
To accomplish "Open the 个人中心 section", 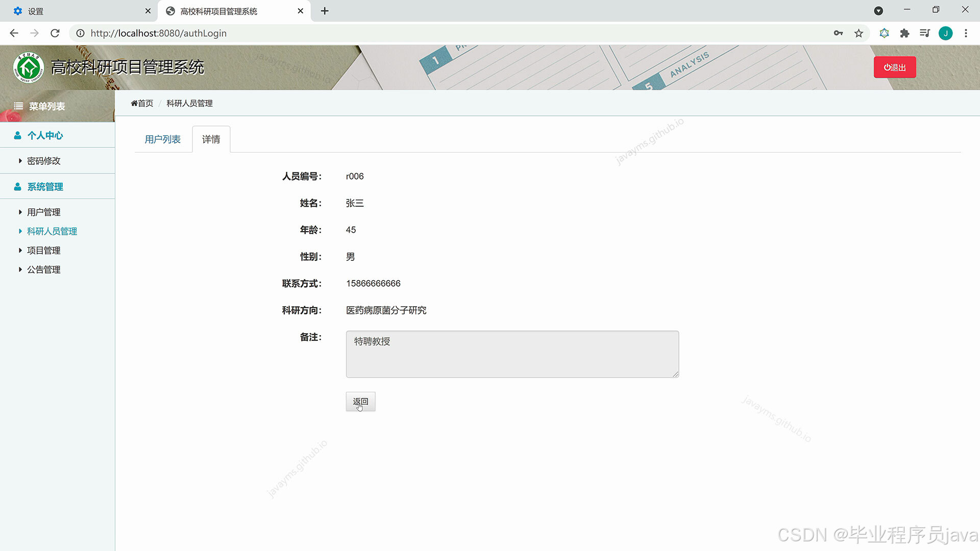I will (45, 135).
